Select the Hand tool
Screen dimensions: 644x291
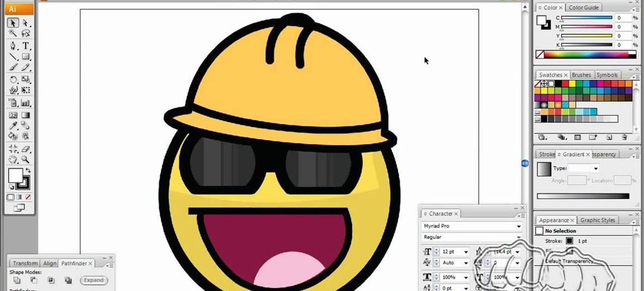pos(14,159)
